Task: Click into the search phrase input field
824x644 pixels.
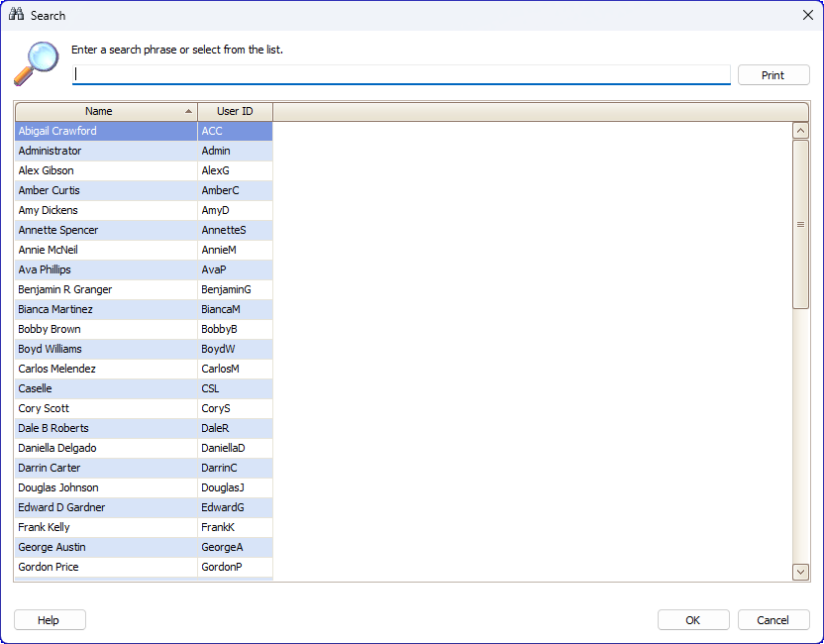Action: [x=401, y=74]
